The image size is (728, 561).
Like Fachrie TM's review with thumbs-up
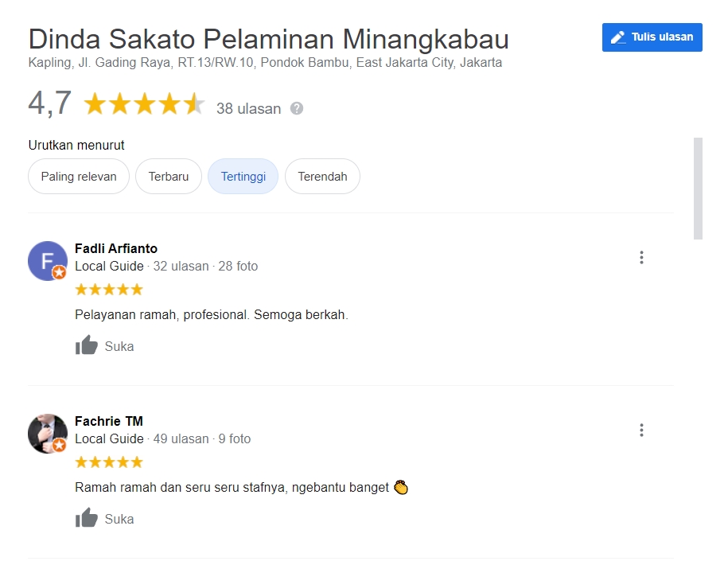pos(87,518)
